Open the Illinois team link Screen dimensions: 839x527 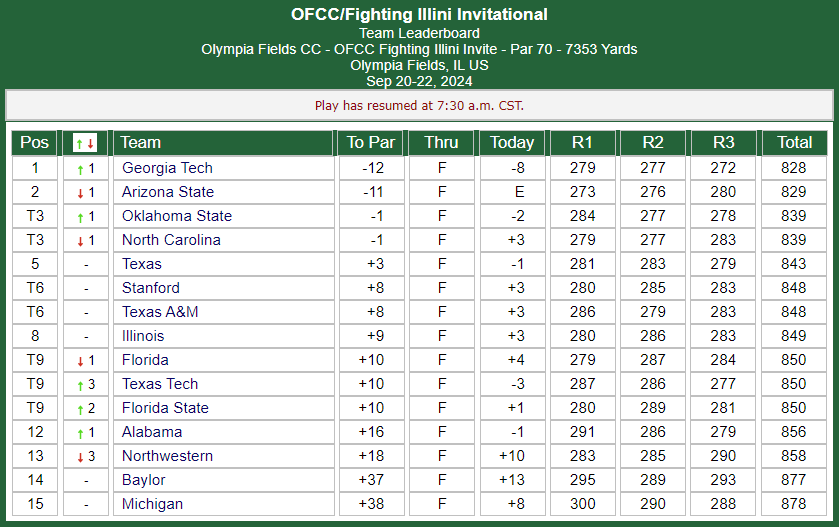143,336
